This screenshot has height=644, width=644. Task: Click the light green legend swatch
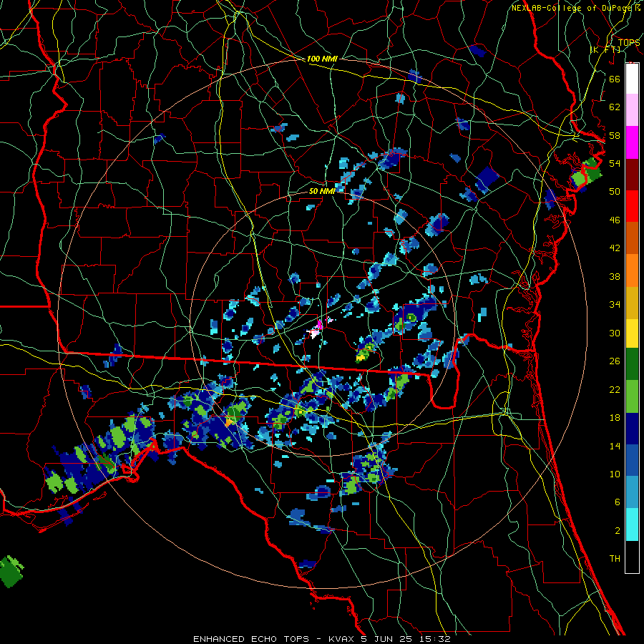(632, 396)
